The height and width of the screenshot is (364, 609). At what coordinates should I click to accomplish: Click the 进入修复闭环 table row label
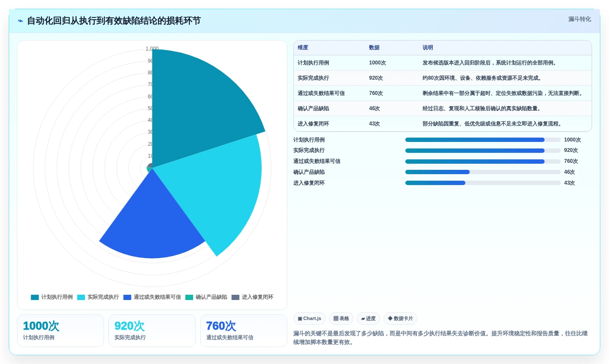313,124
